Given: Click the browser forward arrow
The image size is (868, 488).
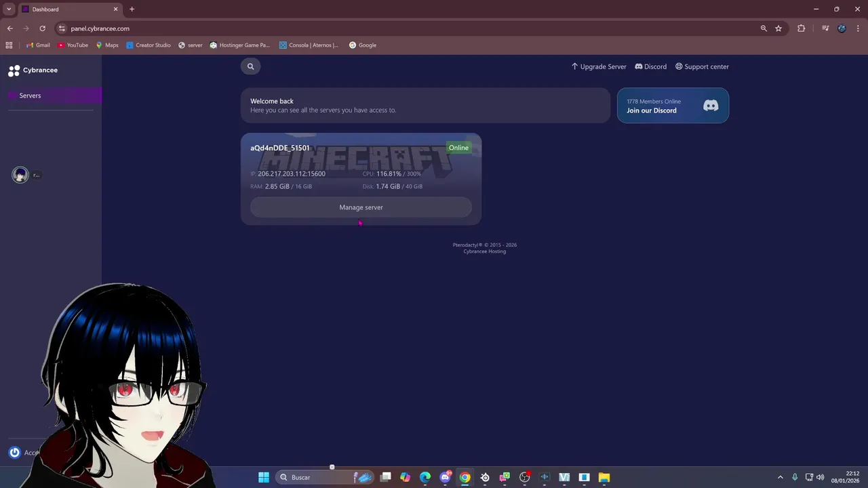Looking at the screenshot, I should [26, 28].
